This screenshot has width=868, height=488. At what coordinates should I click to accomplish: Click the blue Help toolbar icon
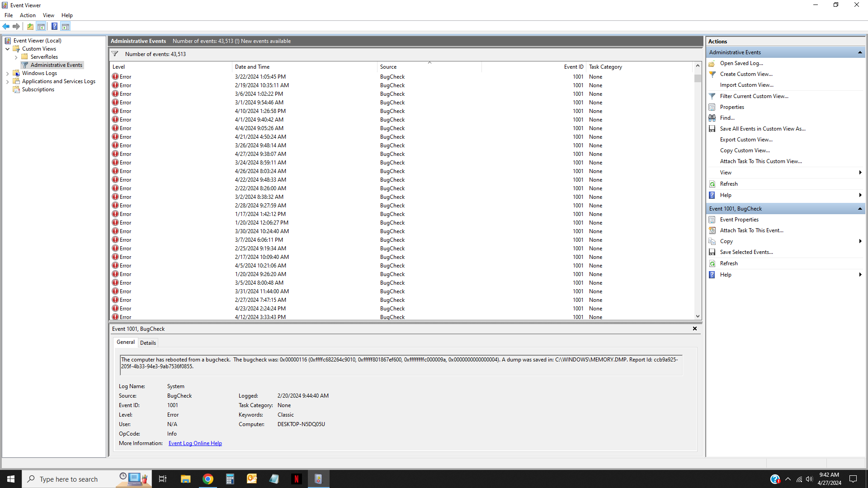[x=54, y=26]
